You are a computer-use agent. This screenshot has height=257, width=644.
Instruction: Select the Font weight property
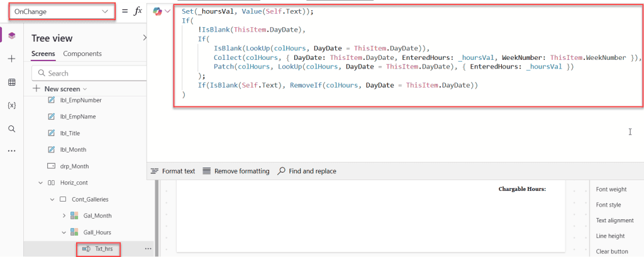tap(611, 189)
